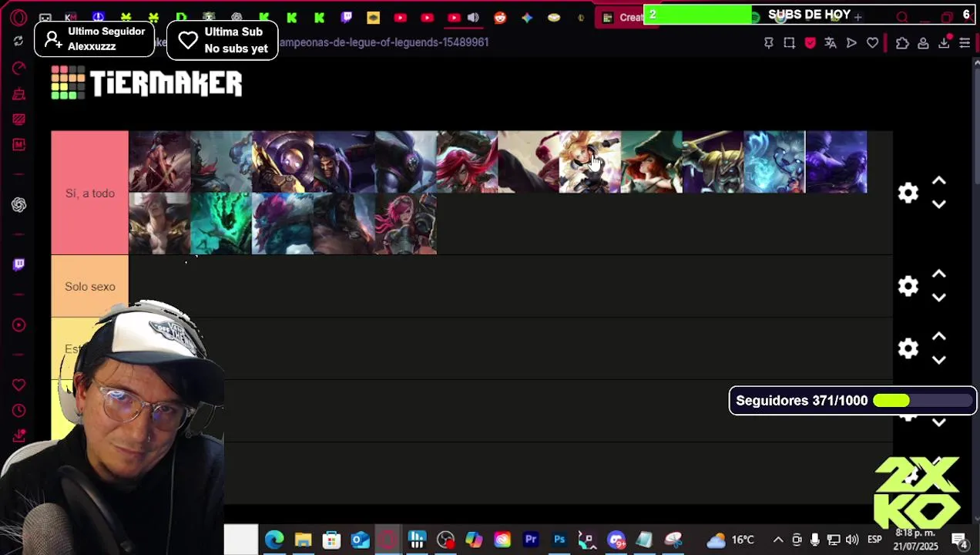980x555 pixels.
Task: Open Microsoft Store from taskbar
Action: [x=331, y=540]
